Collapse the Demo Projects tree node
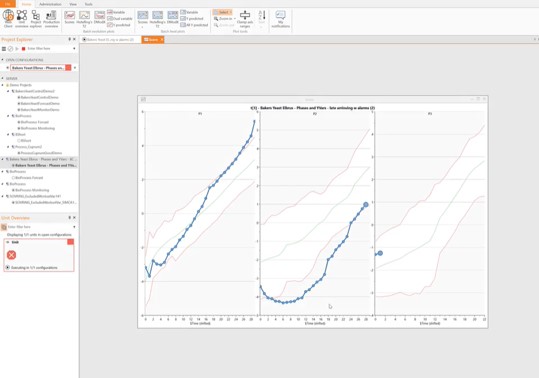 3,85
